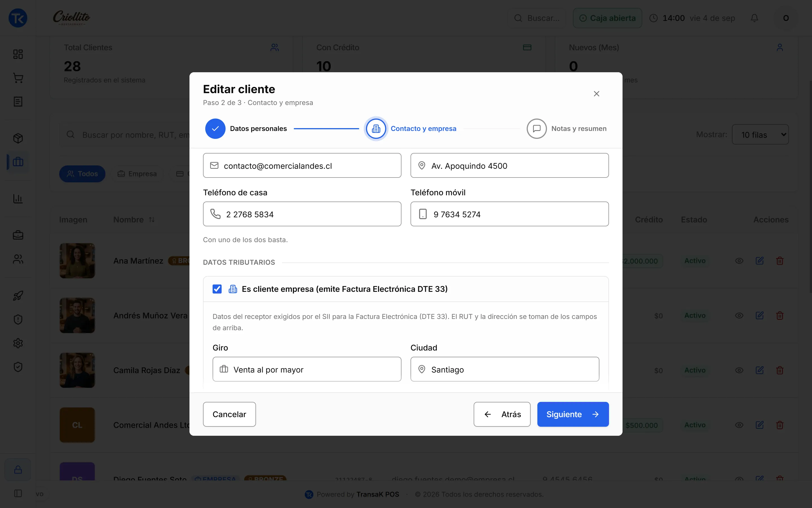Select the Todos filter chip
The width and height of the screenshot is (812, 508).
pos(82,174)
